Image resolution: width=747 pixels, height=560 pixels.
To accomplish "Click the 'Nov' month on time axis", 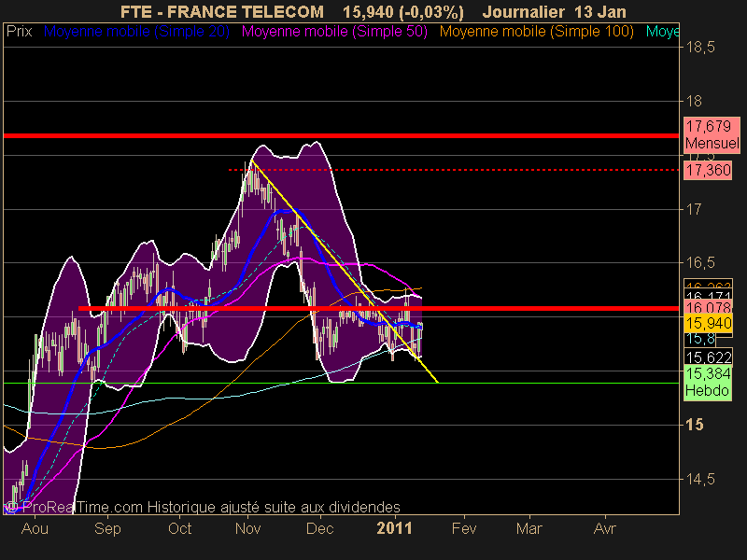I will 247,528.
